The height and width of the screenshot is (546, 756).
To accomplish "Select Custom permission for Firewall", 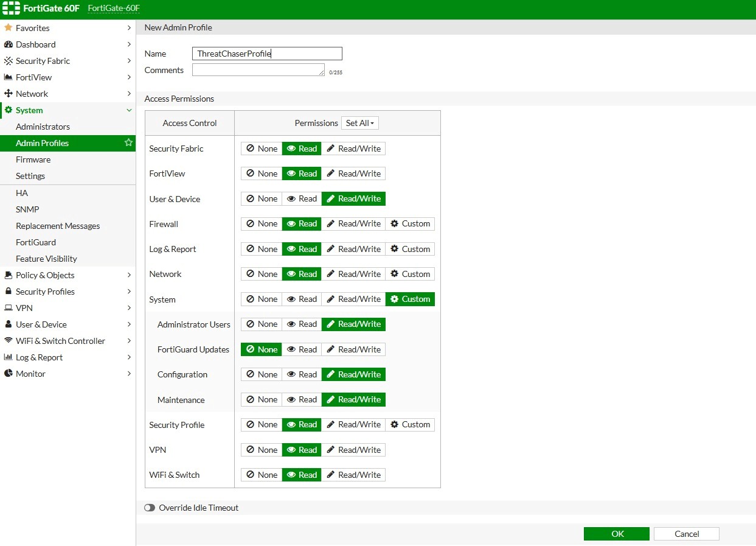I will [410, 224].
